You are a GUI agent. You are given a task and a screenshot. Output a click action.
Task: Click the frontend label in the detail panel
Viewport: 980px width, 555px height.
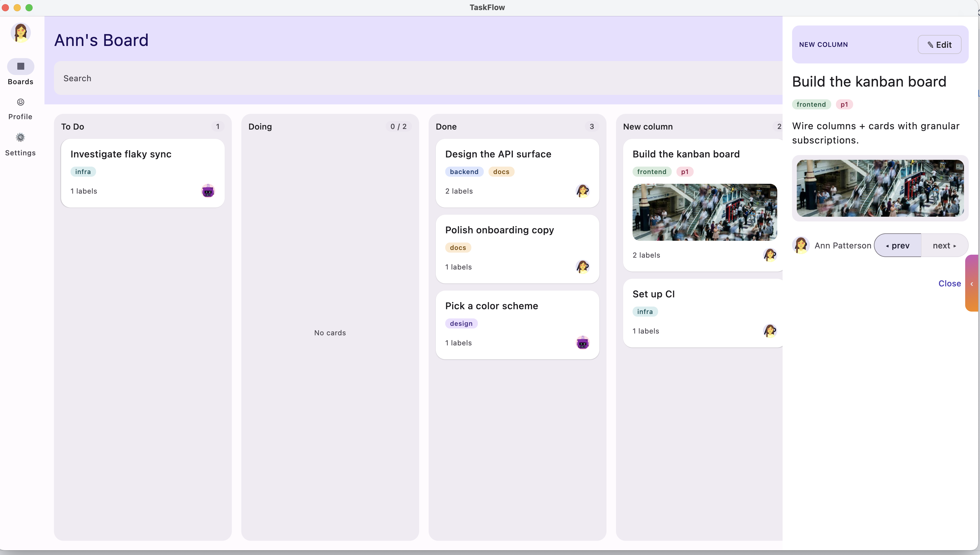pyautogui.click(x=811, y=104)
